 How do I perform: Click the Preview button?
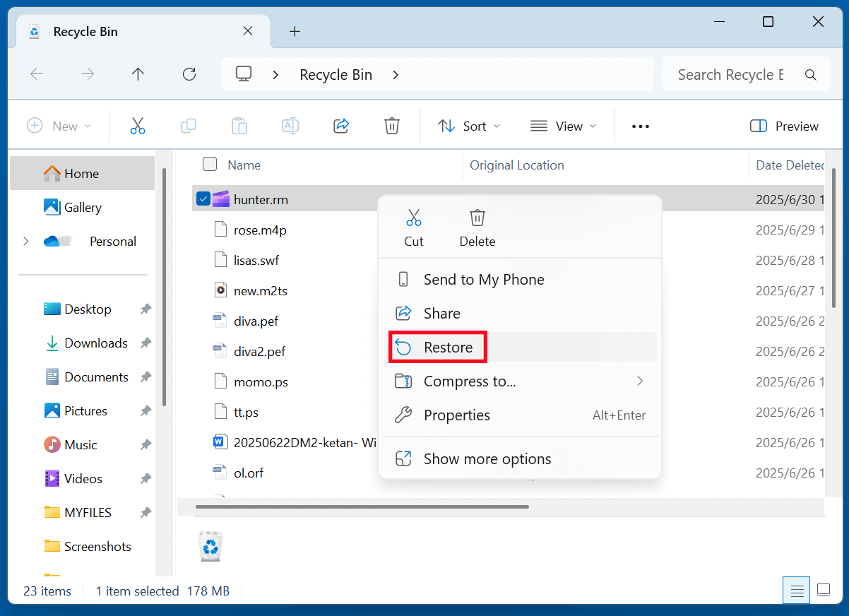point(784,125)
